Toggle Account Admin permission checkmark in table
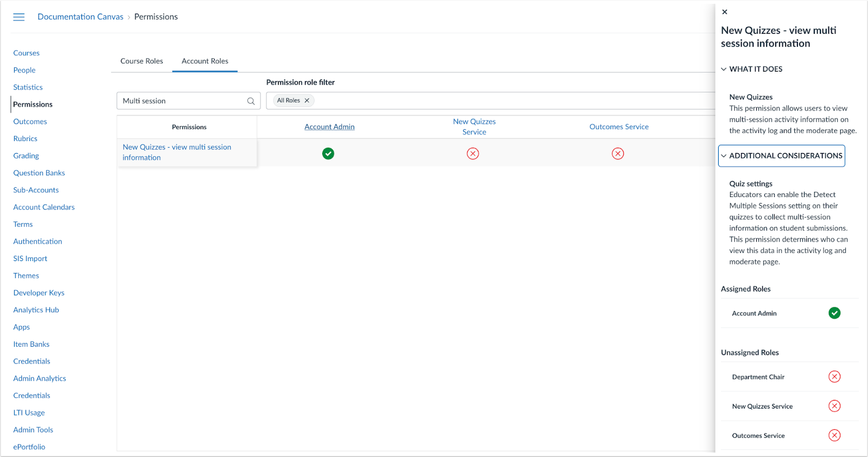868x457 pixels. click(x=328, y=154)
